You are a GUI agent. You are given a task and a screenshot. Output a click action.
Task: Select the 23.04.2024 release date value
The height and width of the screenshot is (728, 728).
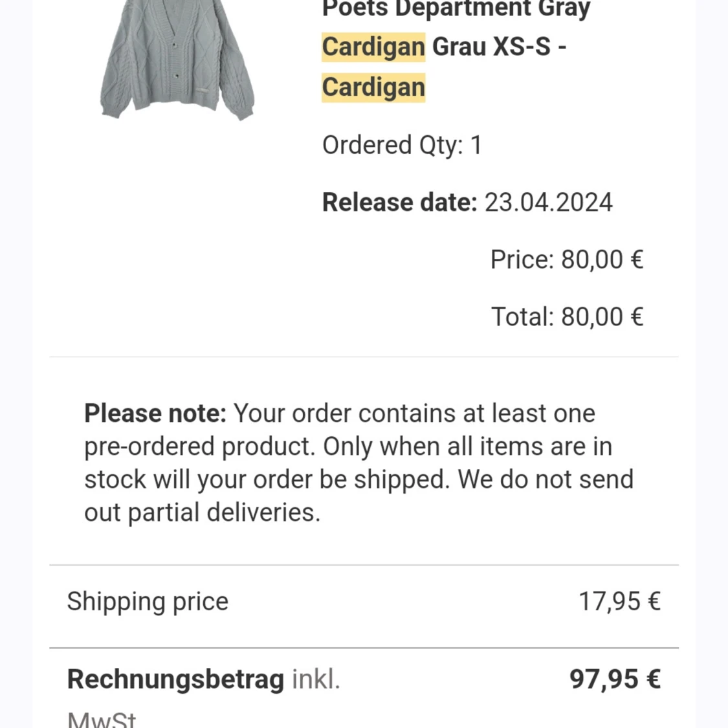pyautogui.click(x=548, y=202)
